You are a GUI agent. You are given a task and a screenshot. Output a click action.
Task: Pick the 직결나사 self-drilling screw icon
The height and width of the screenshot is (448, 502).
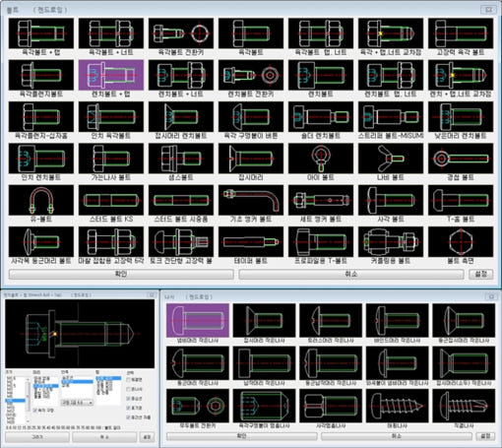pos(464,406)
